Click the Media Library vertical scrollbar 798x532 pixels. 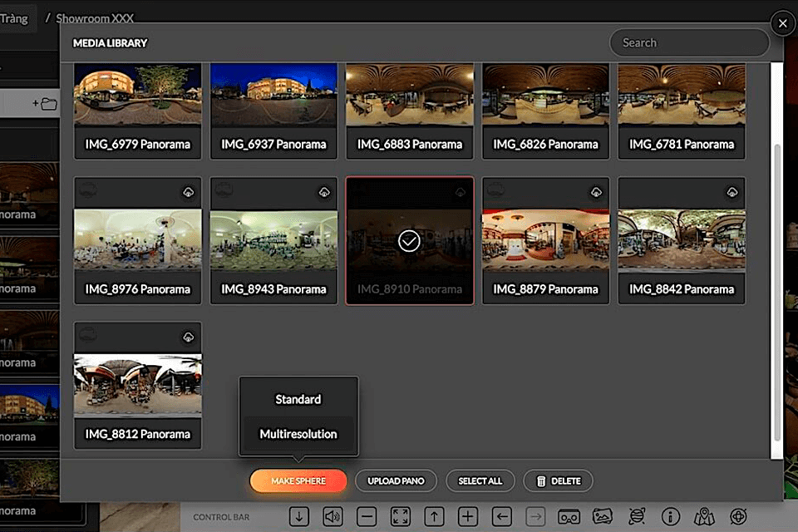pyautogui.click(x=776, y=293)
